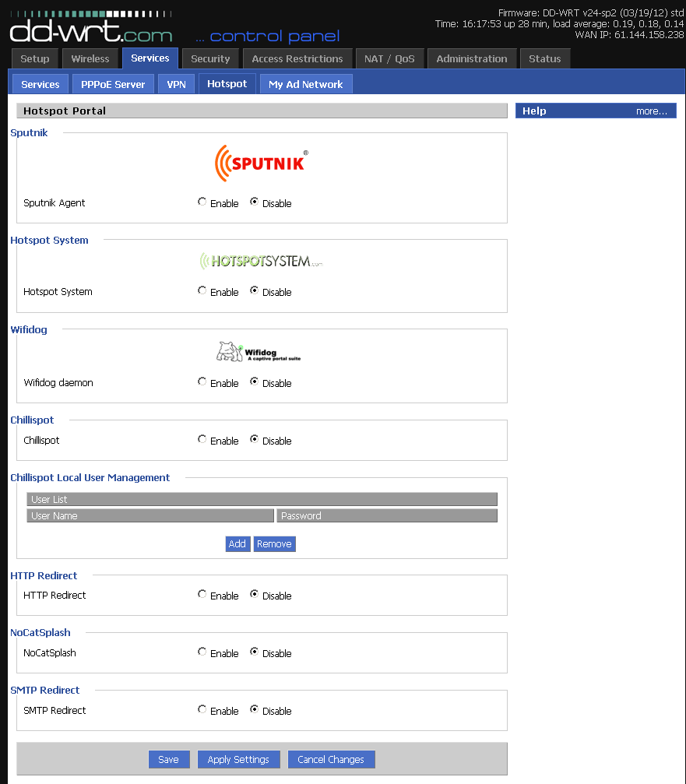Select Disable for Wifidog daemon
This screenshot has width=686, height=784.
click(x=254, y=381)
